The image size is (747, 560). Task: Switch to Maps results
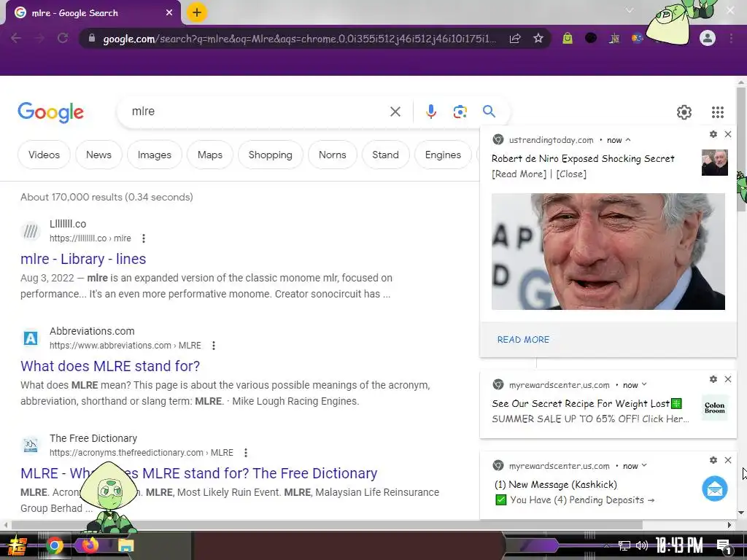[210, 155]
